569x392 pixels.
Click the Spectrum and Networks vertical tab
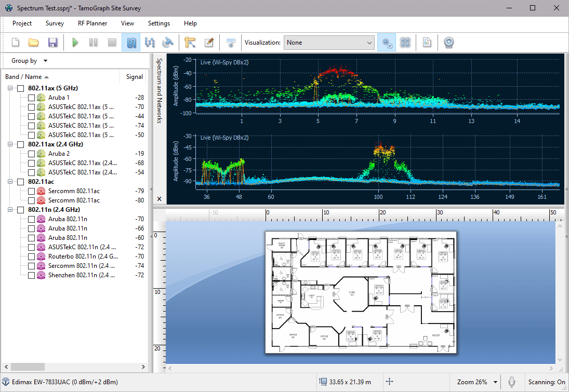(x=159, y=91)
